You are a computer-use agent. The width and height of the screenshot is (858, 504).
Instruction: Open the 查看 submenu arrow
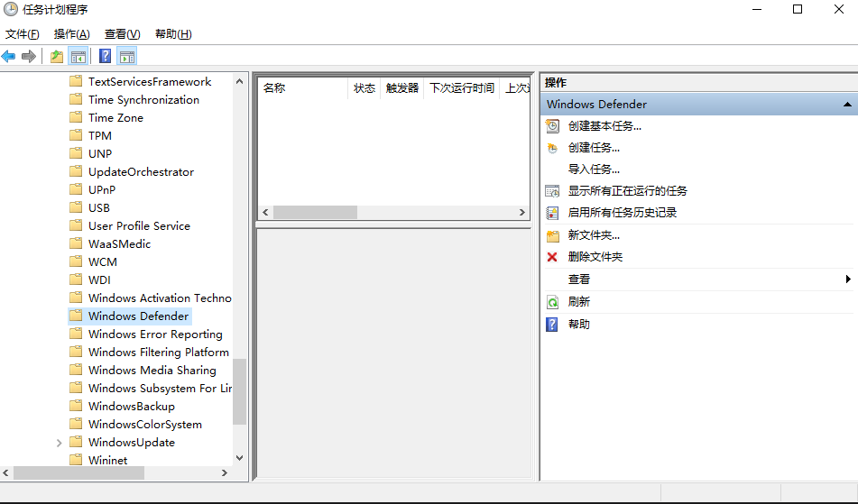pos(848,279)
